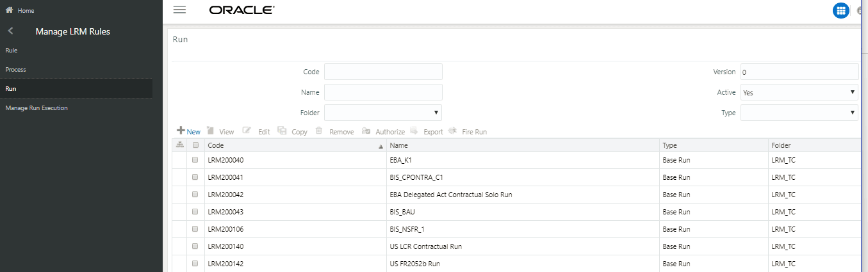Image resolution: width=868 pixels, height=272 pixels.
Task: Focus the Version input field
Action: (799, 72)
